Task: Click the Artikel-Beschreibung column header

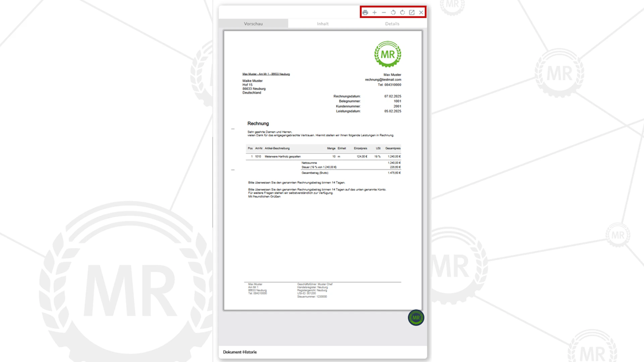Action: click(x=277, y=148)
